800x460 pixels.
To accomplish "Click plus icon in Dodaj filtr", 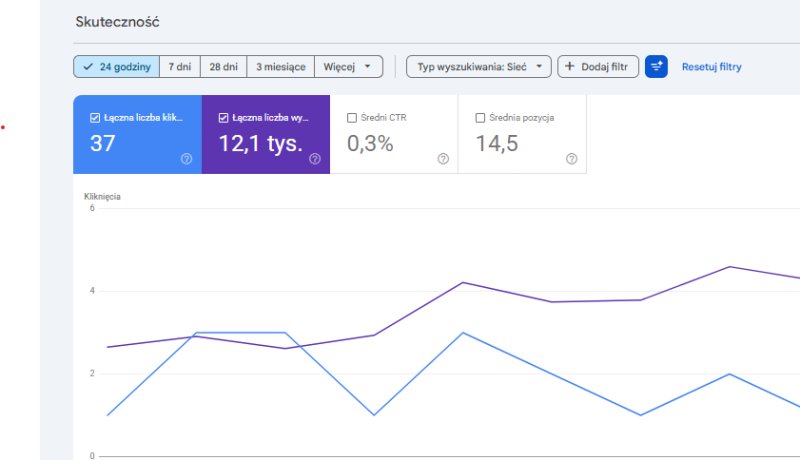I will pos(570,66).
